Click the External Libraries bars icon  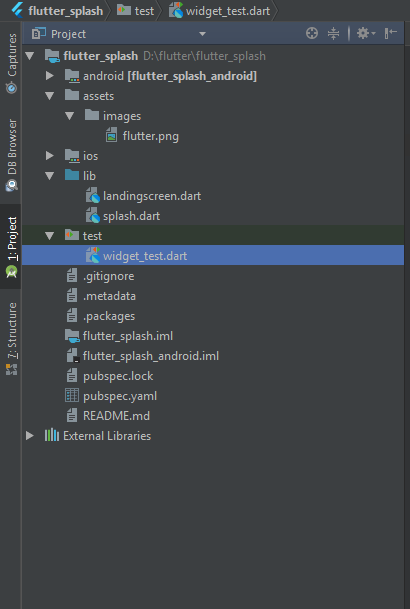click(52, 435)
